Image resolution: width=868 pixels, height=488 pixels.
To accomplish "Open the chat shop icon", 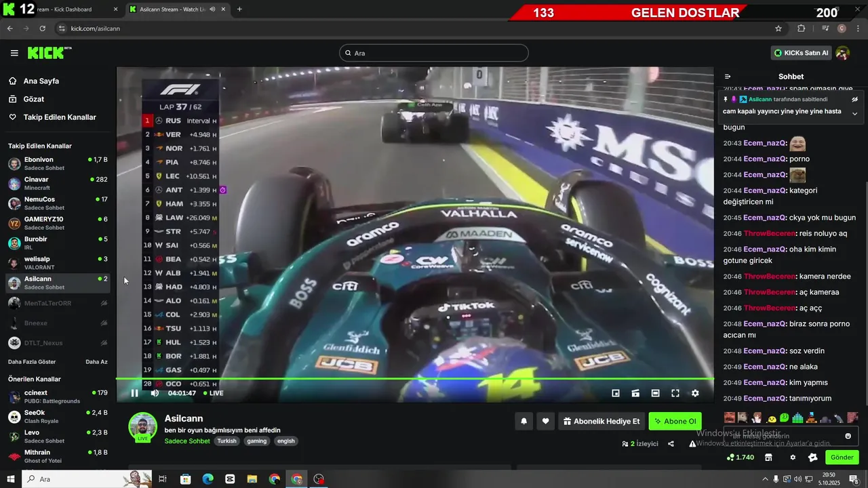I will click(768, 457).
